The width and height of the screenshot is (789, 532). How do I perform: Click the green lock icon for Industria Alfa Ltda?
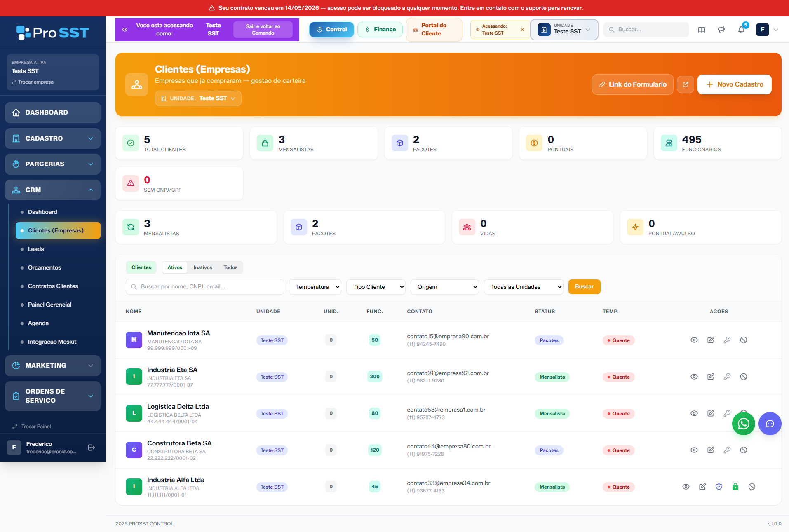735,487
